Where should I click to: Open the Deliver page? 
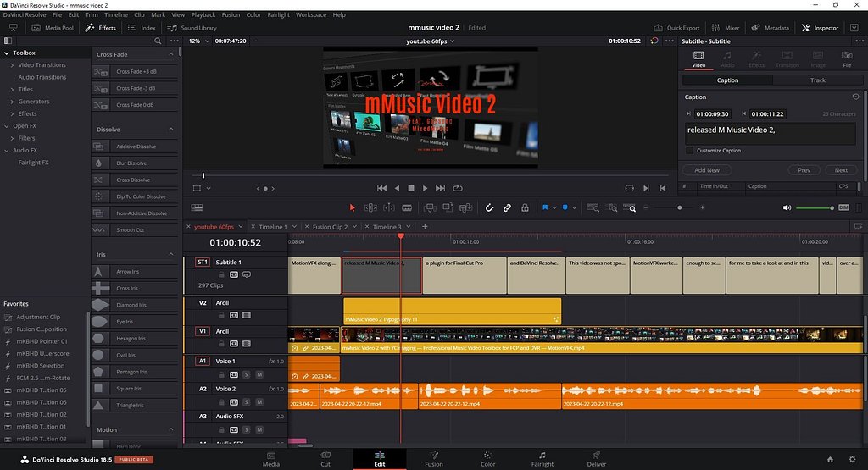tap(596, 459)
